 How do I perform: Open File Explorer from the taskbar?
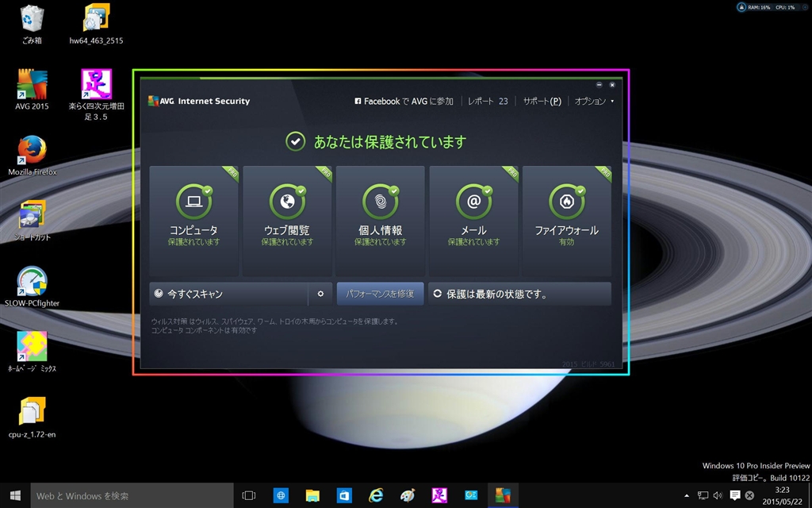tap(312, 495)
